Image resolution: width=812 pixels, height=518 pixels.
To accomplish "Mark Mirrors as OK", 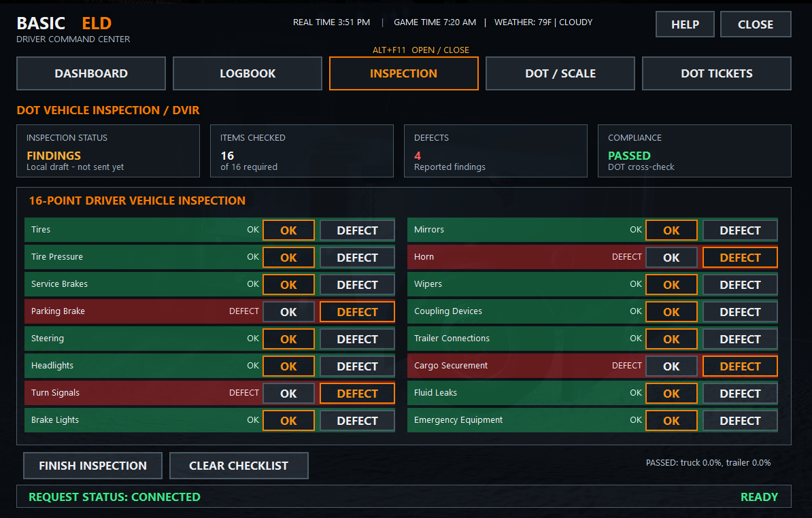I will (x=671, y=230).
